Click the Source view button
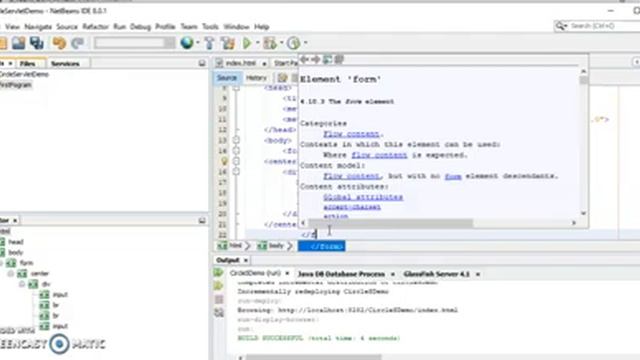Image resolution: width=640 pixels, height=360 pixels. point(227,78)
